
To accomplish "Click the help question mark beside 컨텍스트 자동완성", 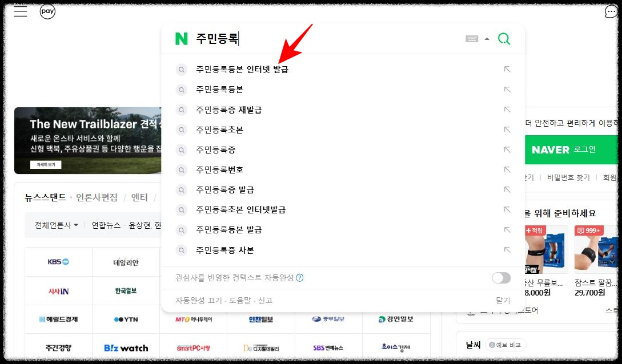I will click(x=300, y=277).
